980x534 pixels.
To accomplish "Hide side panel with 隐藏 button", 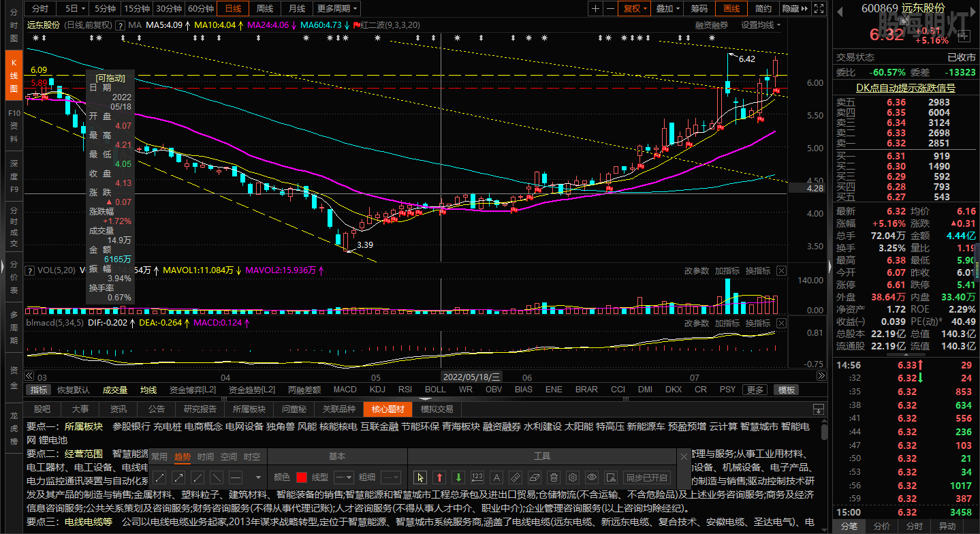I will [x=794, y=8].
